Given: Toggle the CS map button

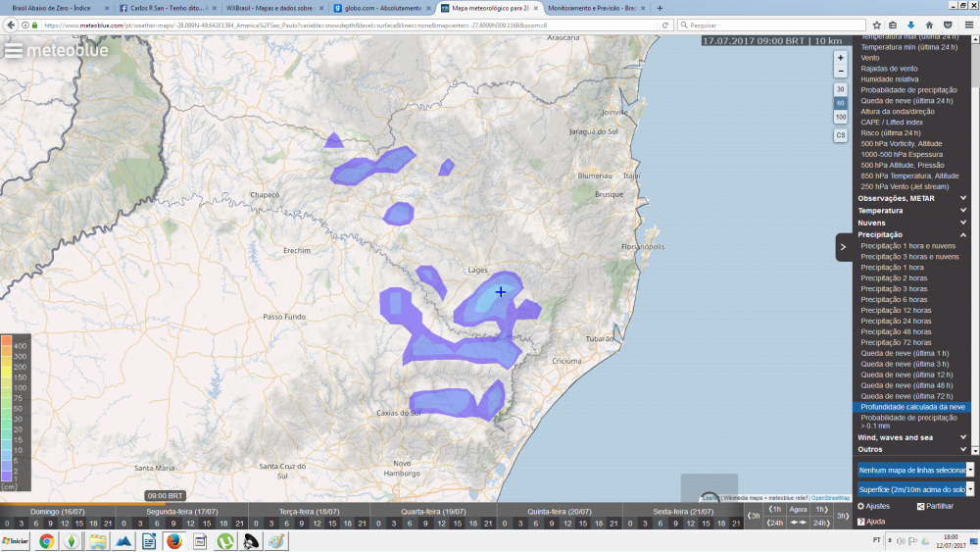Looking at the screenshot, I should [840, 135].
